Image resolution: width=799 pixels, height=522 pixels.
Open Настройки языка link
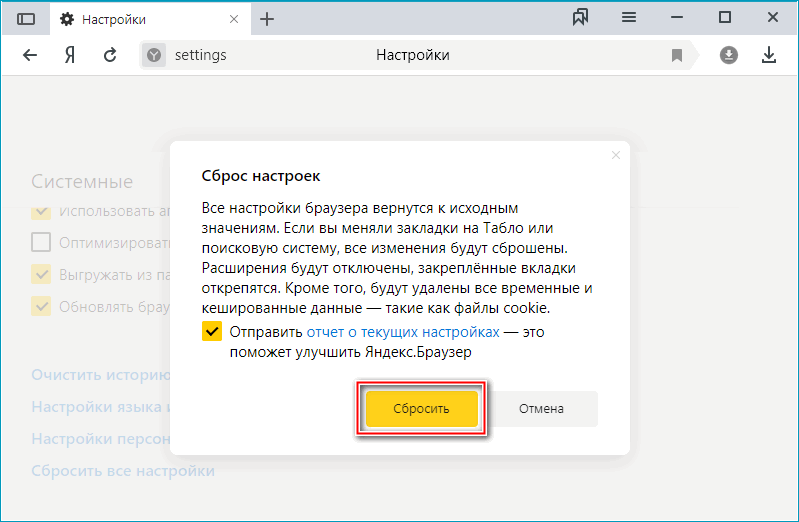(x=101, y=407)
